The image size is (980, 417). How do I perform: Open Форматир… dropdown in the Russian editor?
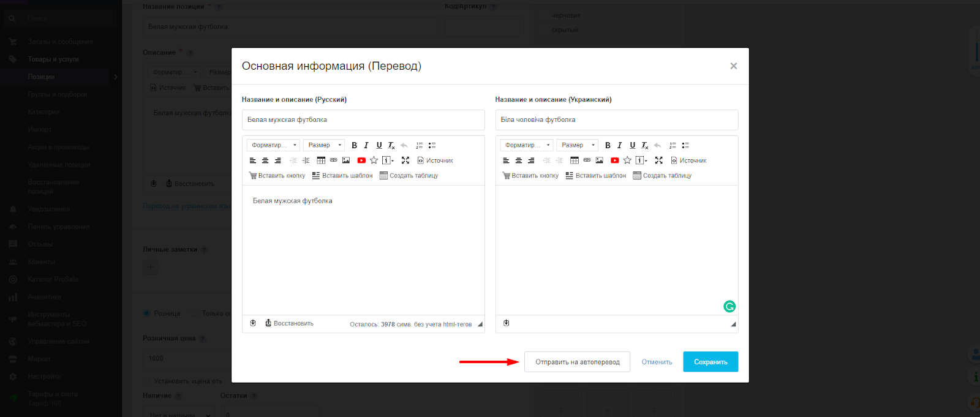click(273, 145)
